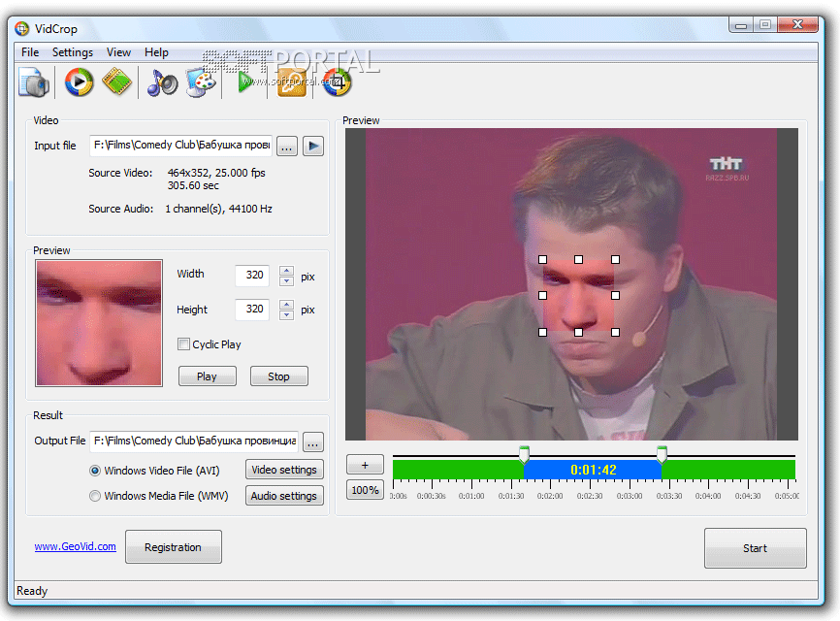Click the crop-logo about toolbar icon
The width and height of the screenshot is (840, 621).
(337, 82)
